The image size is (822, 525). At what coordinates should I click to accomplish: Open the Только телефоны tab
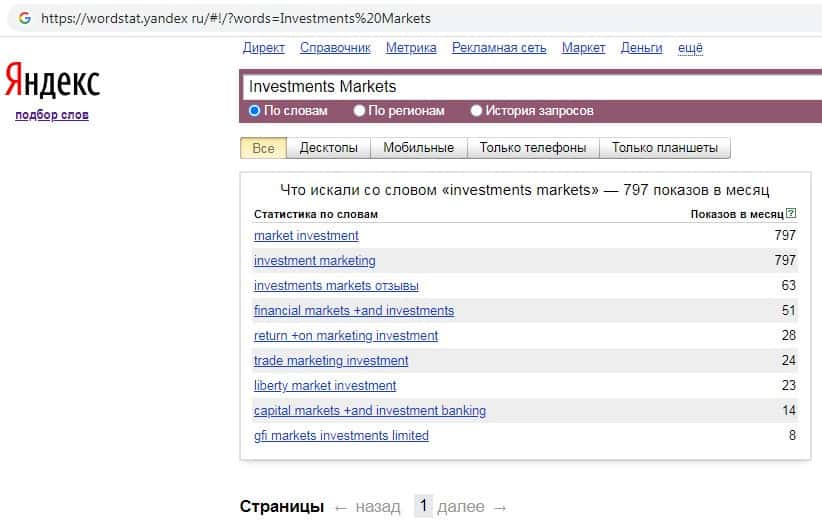532,148
